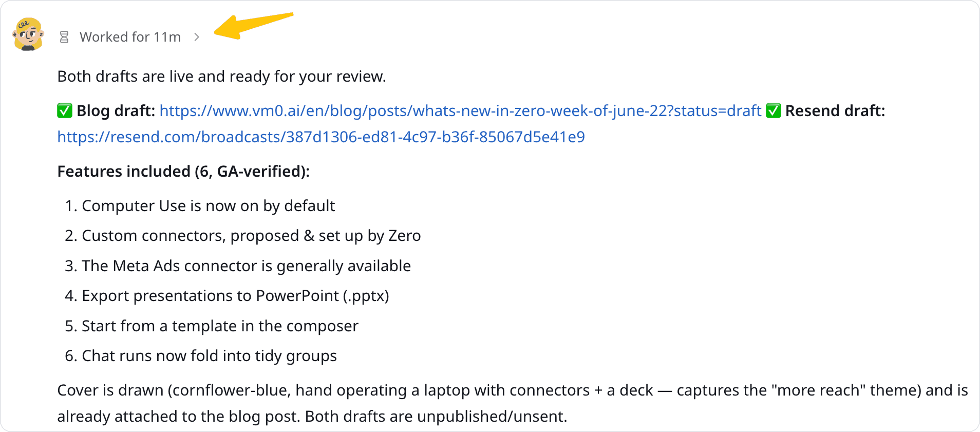
Task: Select the Resend draft bold label
Action: [x=835, y=110]
